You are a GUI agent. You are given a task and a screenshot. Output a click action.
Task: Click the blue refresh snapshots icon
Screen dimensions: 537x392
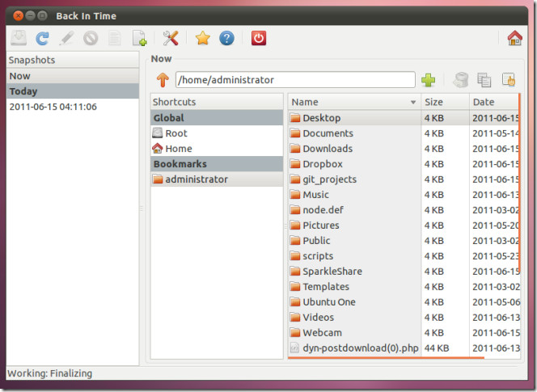[43, 38]
